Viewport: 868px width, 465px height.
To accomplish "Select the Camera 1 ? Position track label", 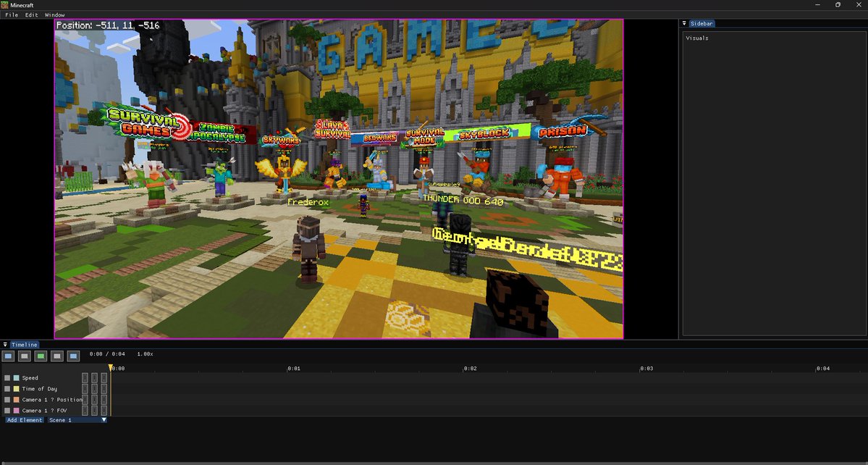I will (52, 400).
